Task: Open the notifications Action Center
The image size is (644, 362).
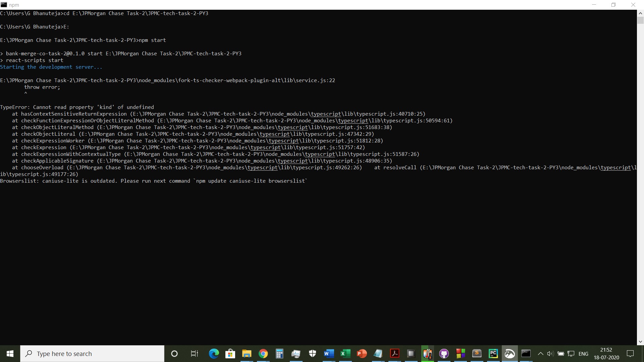Action: click(x=630, y=354)
